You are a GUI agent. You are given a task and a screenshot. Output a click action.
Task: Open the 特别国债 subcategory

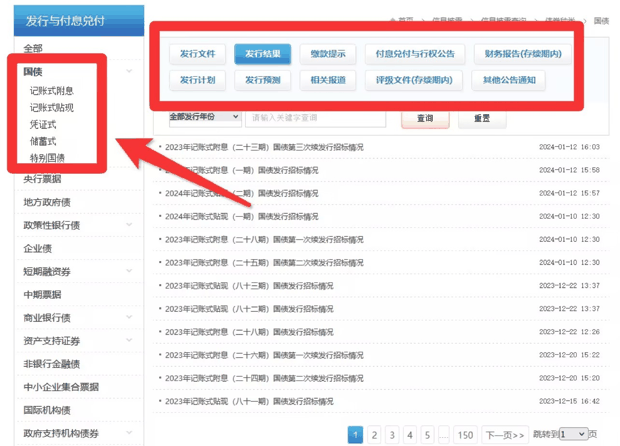(47, 158)
